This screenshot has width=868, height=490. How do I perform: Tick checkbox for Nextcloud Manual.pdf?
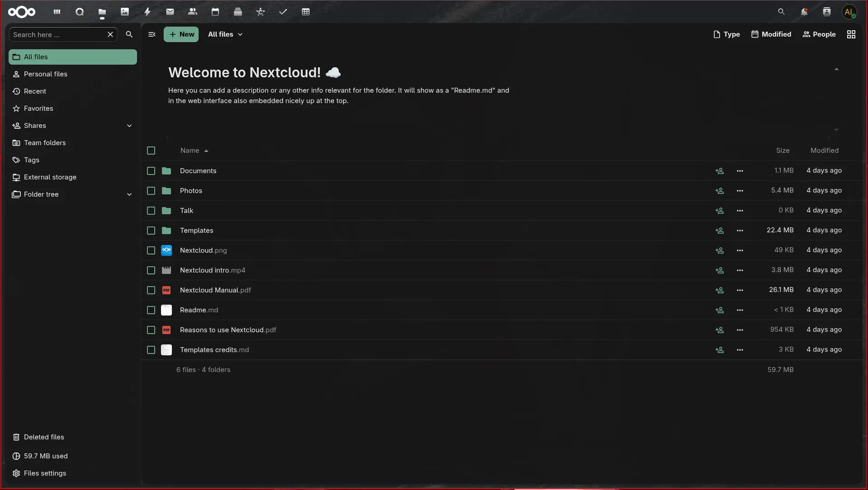click(151, 290)
